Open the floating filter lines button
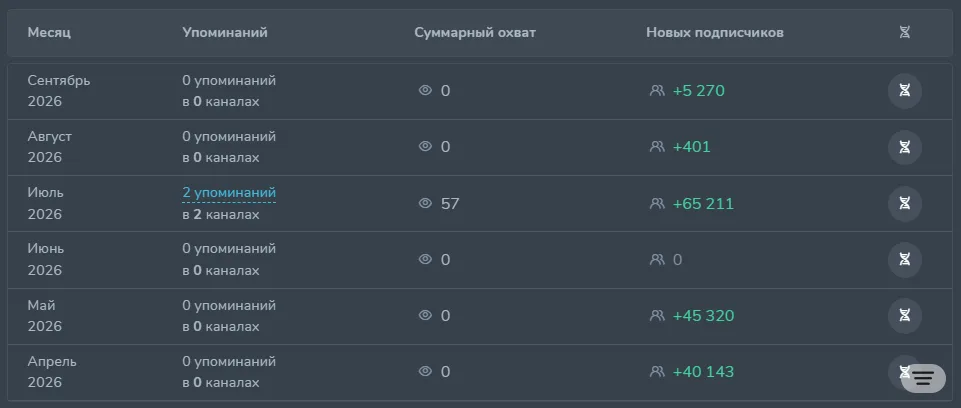This screenshot has height=408, width=961. (x=924, y=378)
